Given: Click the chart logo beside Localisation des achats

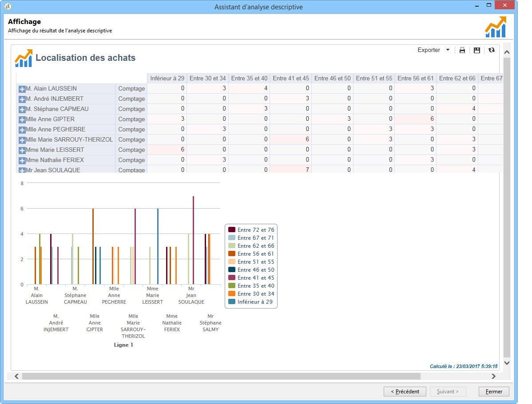Looking at the screenshot, I should [x=24, y=58].
